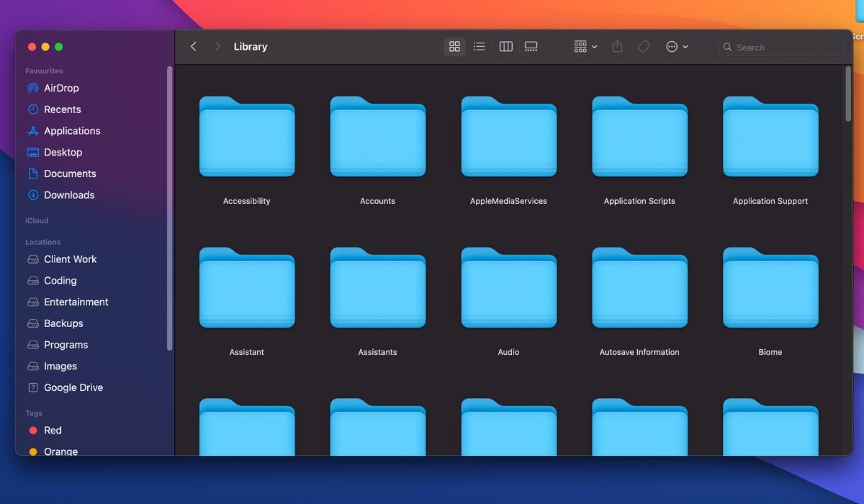Screen dimensions: 864x504
Task: Click the Audio folder name
Action: tap(508, 352)
